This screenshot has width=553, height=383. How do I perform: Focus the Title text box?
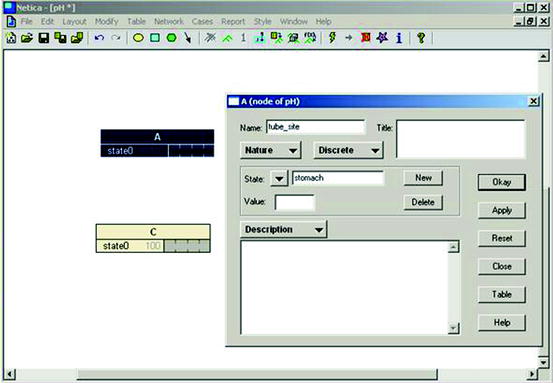pyautogui.click(x=461, y=139)
